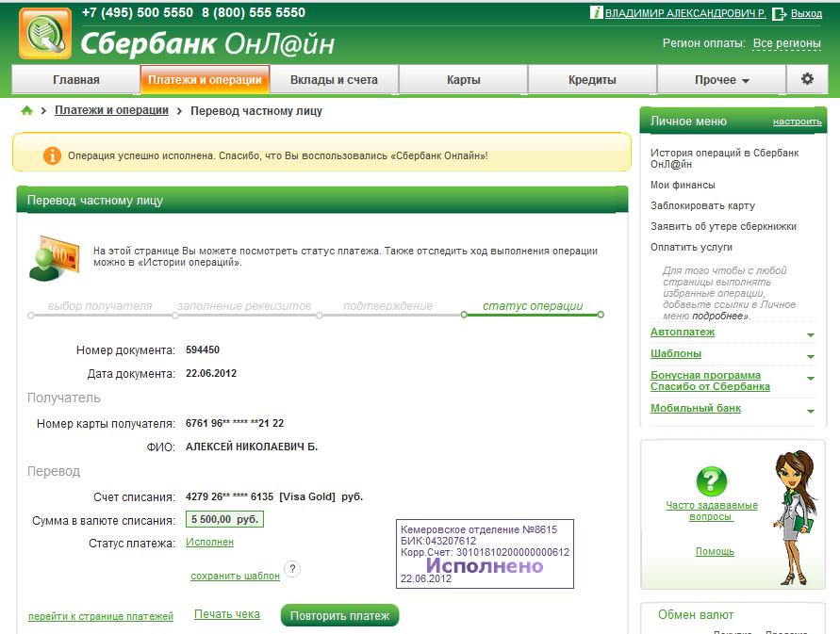Expand the Шаблоны section arrow
This screenshot has width=840, height=634.
(811, 357)
